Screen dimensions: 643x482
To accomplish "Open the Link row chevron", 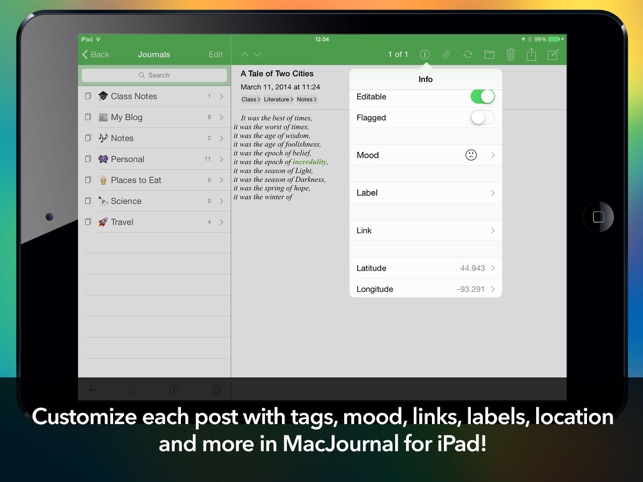I will point(493,231).
